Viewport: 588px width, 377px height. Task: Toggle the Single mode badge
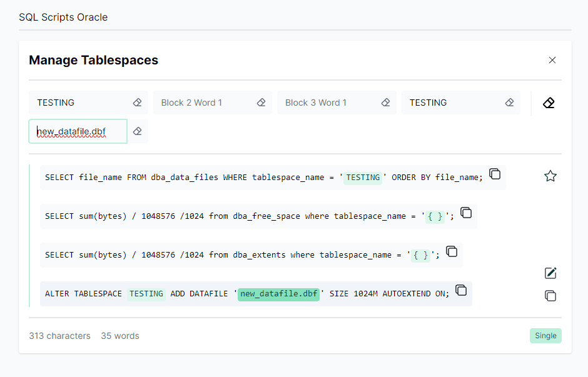[545, 335]
